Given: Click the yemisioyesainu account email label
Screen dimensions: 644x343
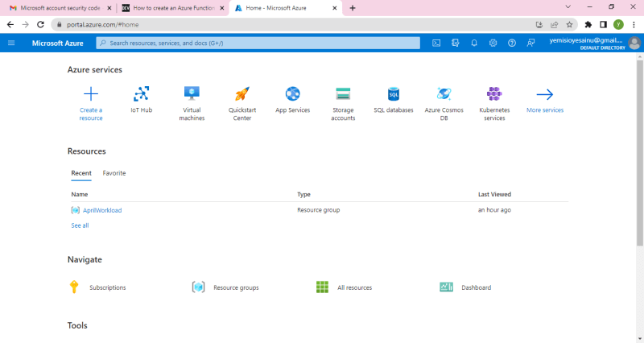Looking at the screenshot, I should click(x=587, y=40).
